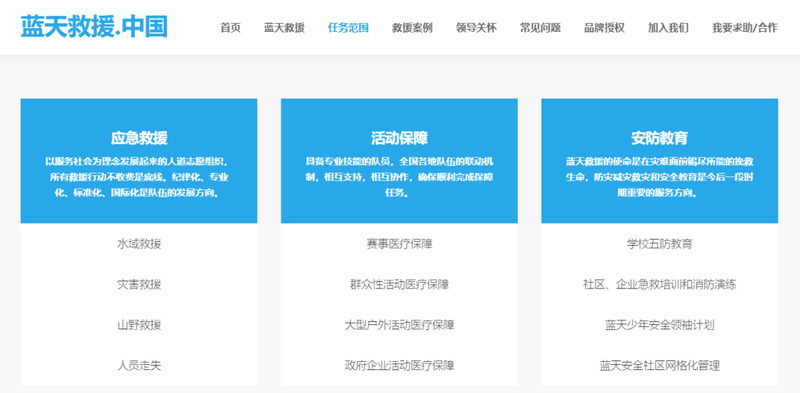
Task: Click the 应急救援 card heading
Action: tap(139, 138)
